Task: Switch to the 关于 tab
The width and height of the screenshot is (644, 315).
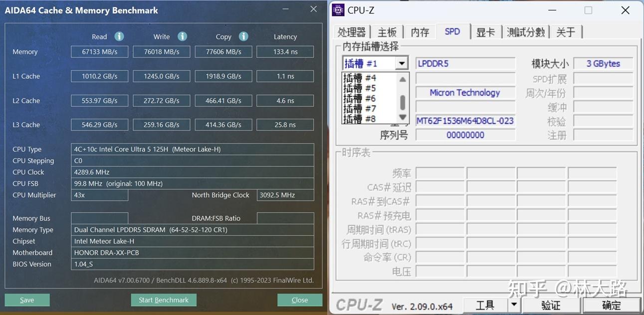Action: click(x=565, y=32)
